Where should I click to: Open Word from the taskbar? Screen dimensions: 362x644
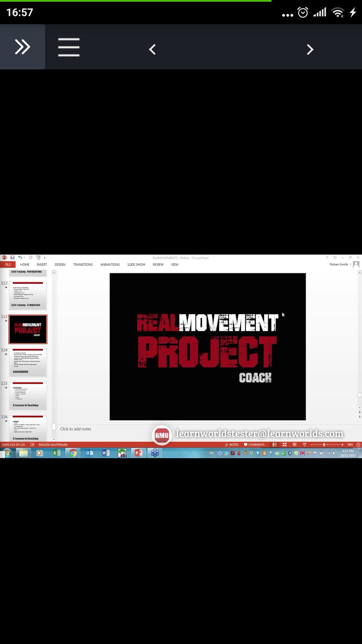[106, 453]
